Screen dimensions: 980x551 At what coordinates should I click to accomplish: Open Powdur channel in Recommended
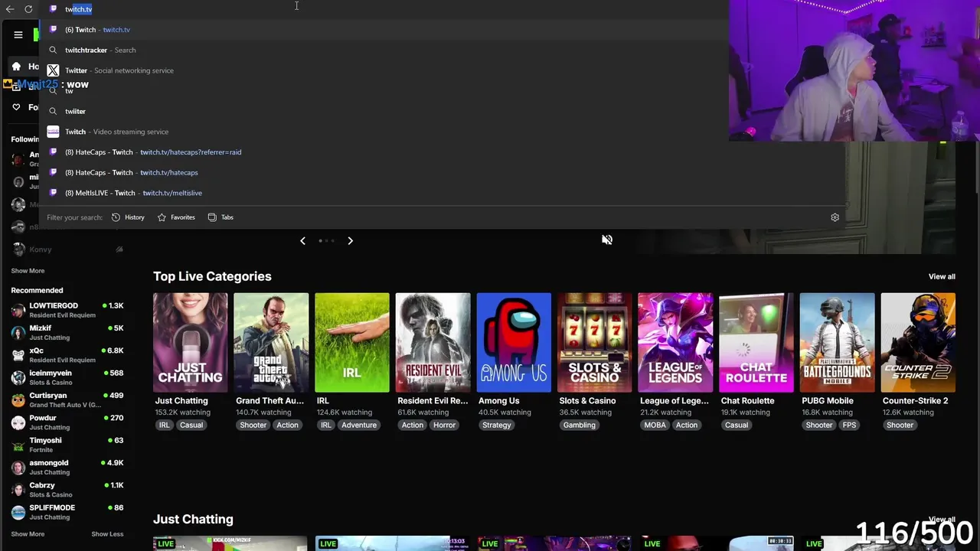pos(67,422)
